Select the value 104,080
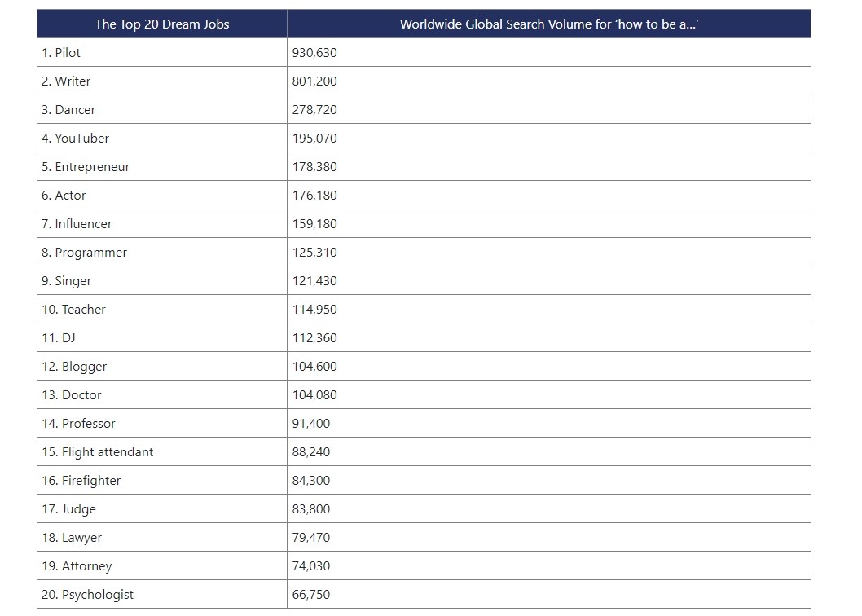The width and height of the screenshot is (862, 616). 314,395
